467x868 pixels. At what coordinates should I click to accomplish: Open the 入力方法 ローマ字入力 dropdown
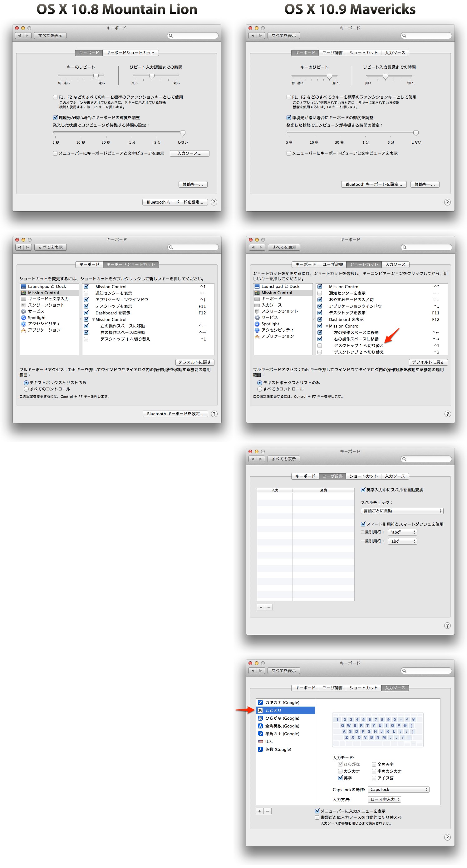(x=385, y=799)
